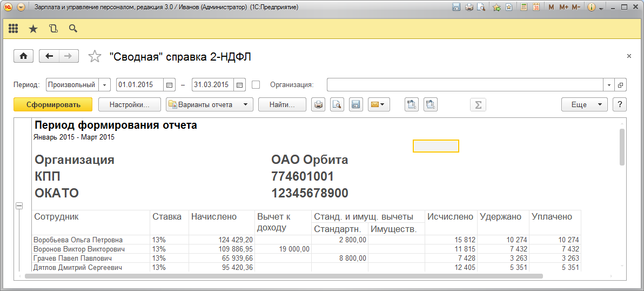The image size is (644, 291).
Task: Open the send by email dropdown
Action: click(x=379, y=104)
